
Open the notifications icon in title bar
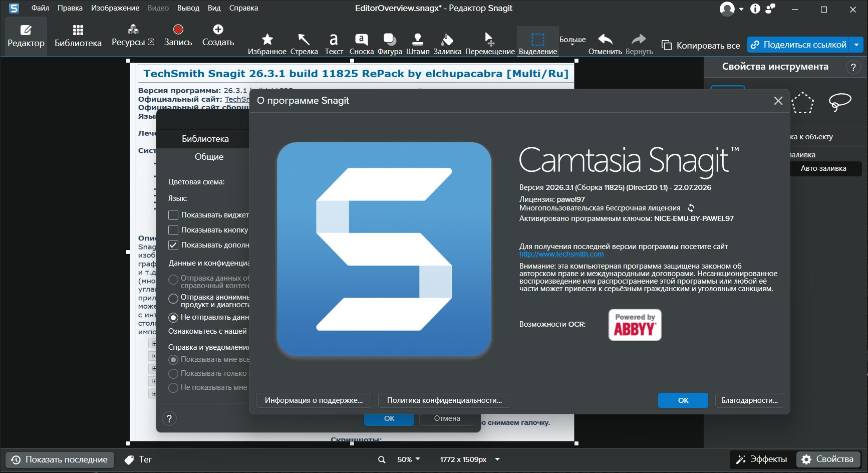(770, 9)
